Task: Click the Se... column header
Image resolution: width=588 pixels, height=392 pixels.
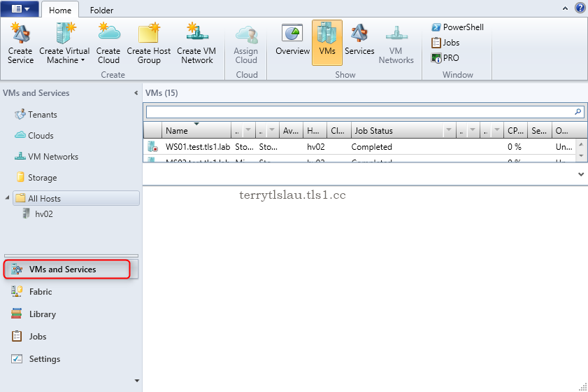Action: [539, 131]
